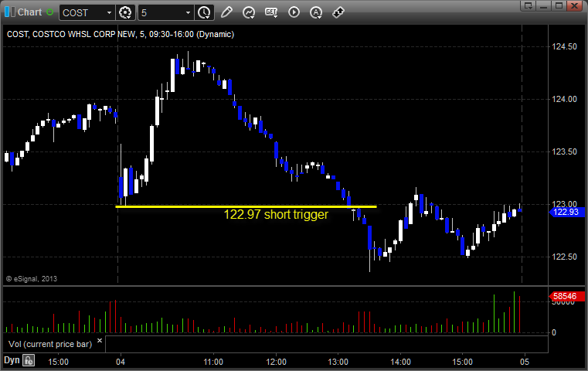
Task: Click the 11:00 time axis label
Action: (213, 362)
